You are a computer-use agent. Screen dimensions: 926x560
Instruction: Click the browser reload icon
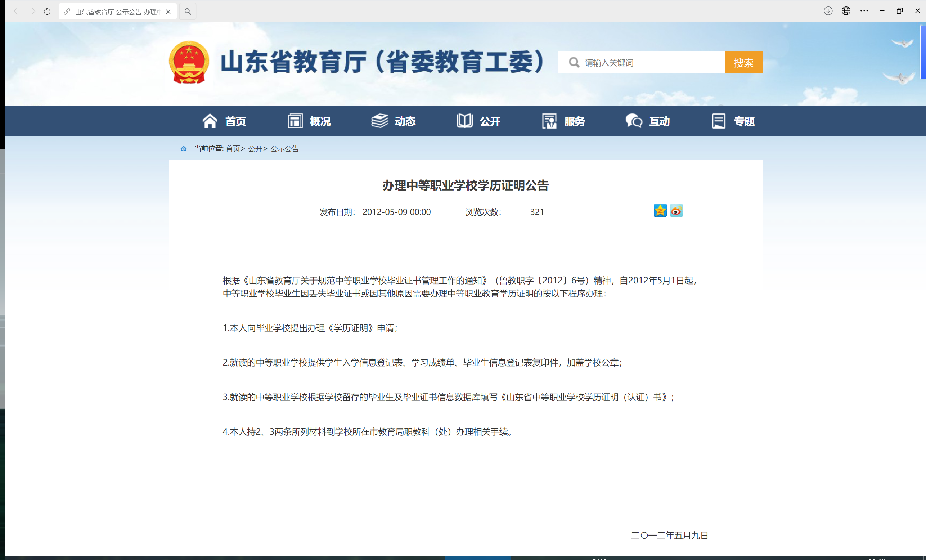point(47,12)
